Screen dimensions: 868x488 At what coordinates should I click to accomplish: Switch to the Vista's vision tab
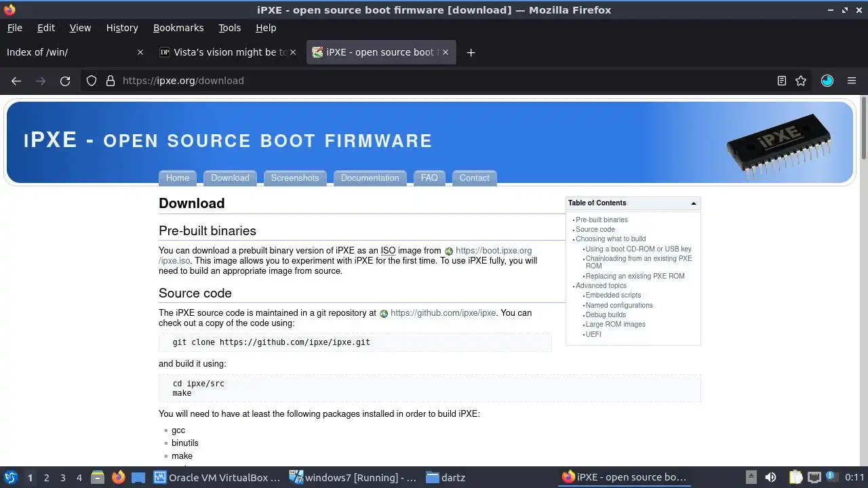pyautogui.click(x=229, y=52)
